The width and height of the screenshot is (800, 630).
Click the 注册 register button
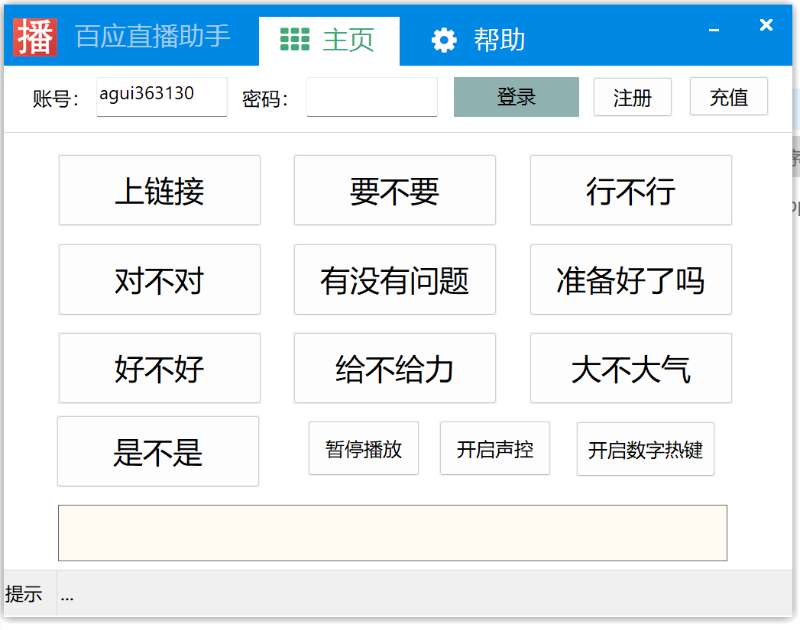[x=632, y=97]
